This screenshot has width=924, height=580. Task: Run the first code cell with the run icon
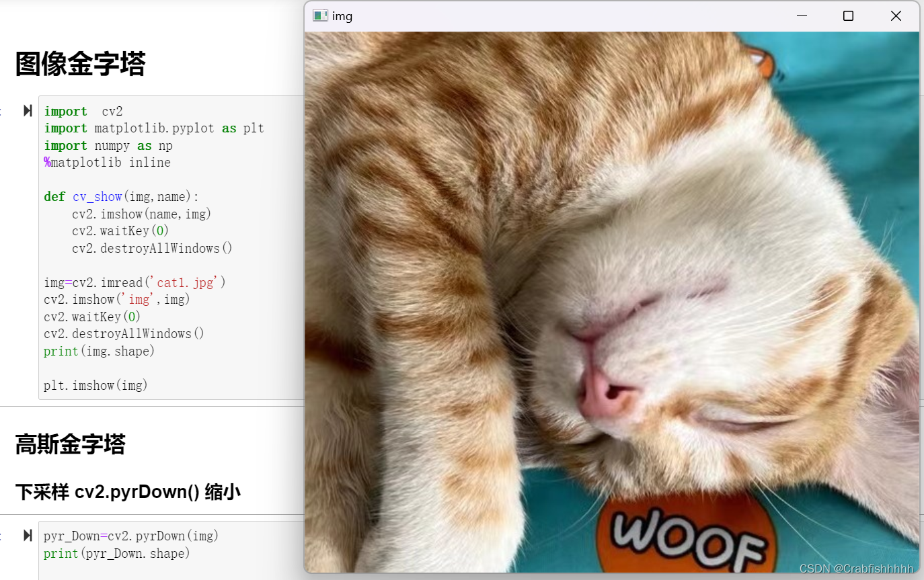(x=28, y=111)
